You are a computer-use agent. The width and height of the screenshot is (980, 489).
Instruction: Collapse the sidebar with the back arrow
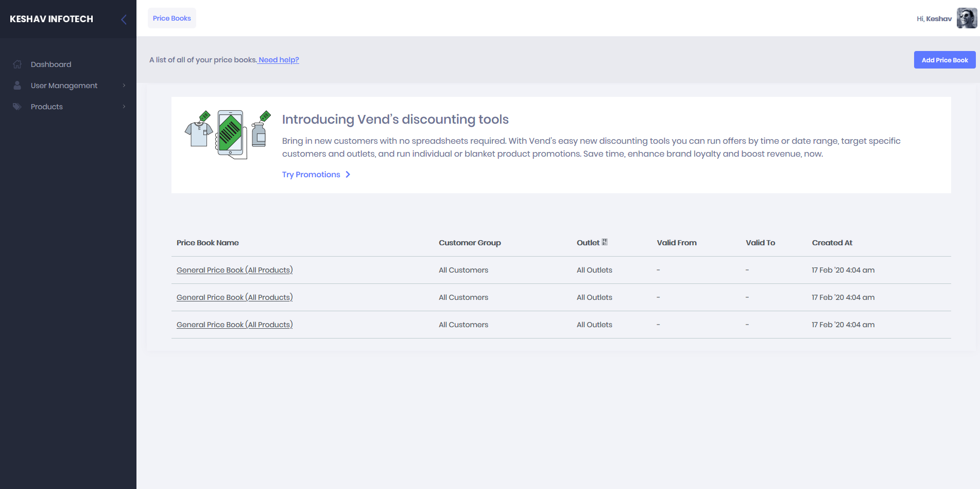coord(124,20)
